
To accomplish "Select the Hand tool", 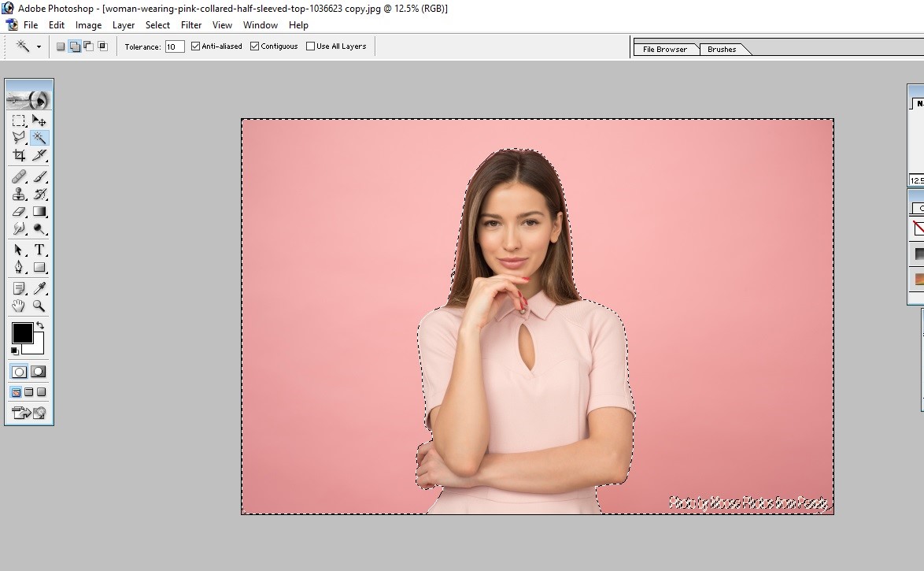I will click(x=19, y=306).
